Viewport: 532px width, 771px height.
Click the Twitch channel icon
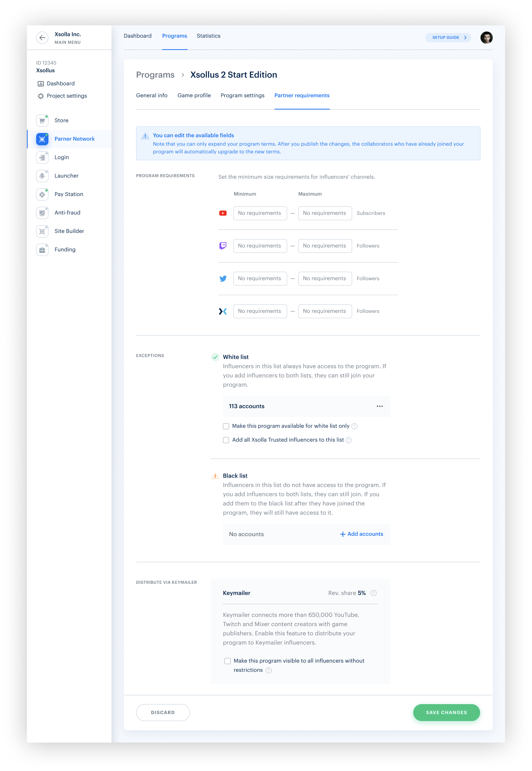(223, 246)
